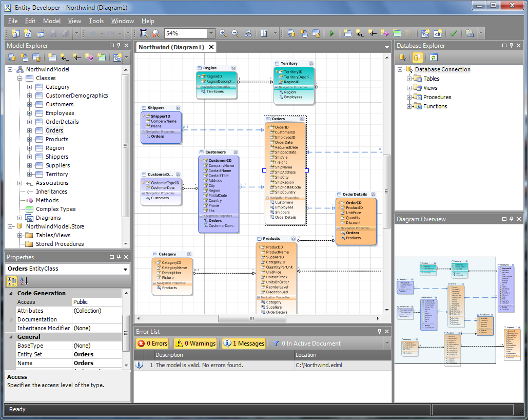Open the diagram tab list dropdown arrow
This screenshot has height=420, width=528.
pyautogui.click(x=387, y=47)
